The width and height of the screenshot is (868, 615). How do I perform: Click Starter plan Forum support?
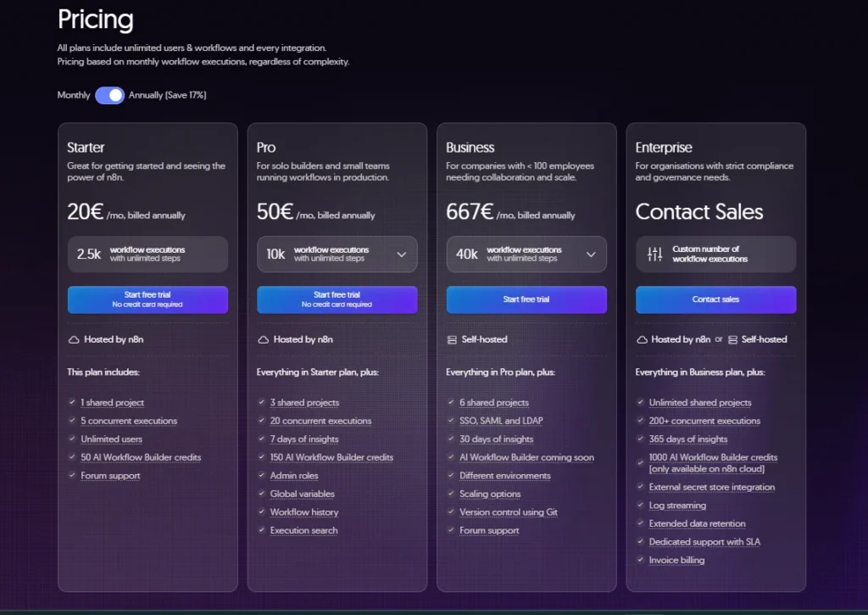[x=110, y=476]
